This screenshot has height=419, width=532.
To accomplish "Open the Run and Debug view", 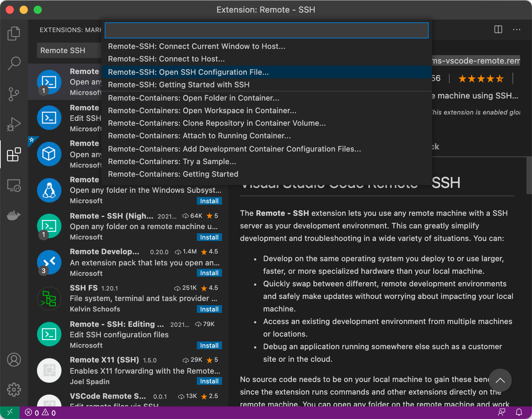I will pos(14,124).
